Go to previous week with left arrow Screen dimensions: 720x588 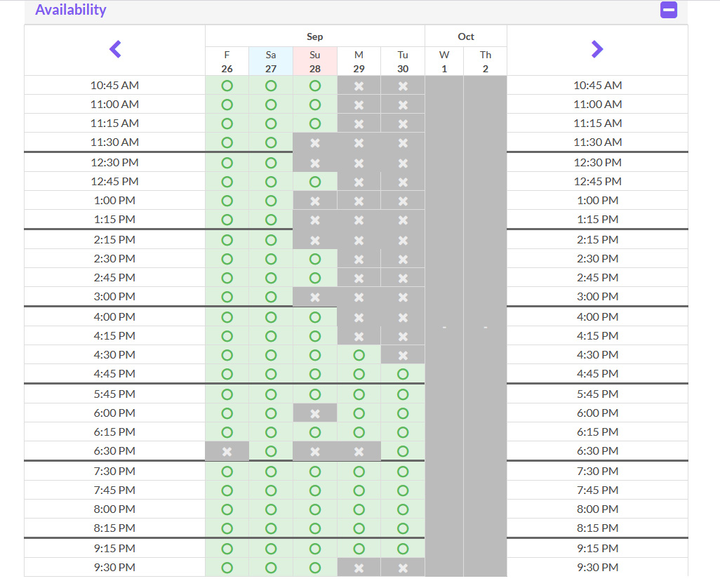pyautogui.click(x=115, y=49)
